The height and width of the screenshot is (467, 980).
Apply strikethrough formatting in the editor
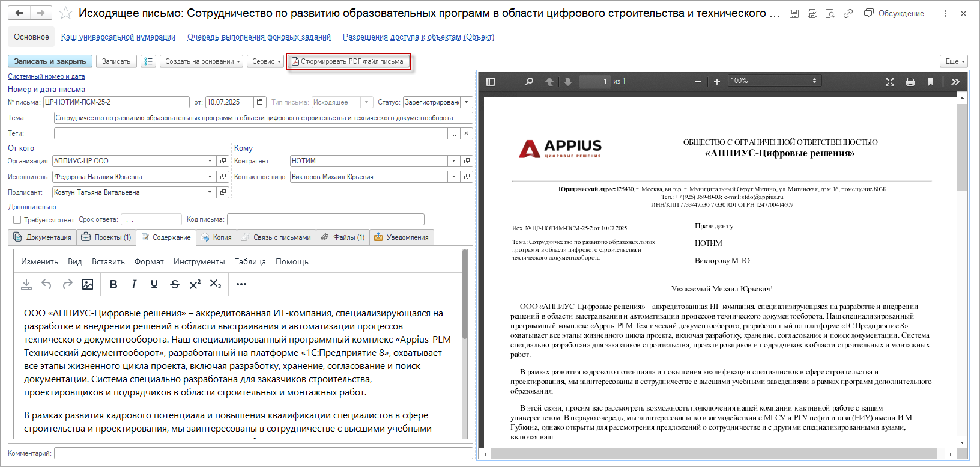(175, 284)
